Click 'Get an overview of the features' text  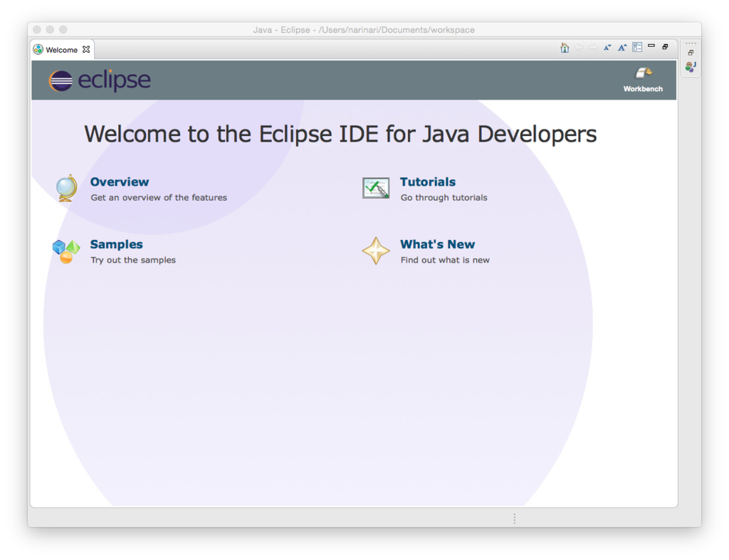159,198
